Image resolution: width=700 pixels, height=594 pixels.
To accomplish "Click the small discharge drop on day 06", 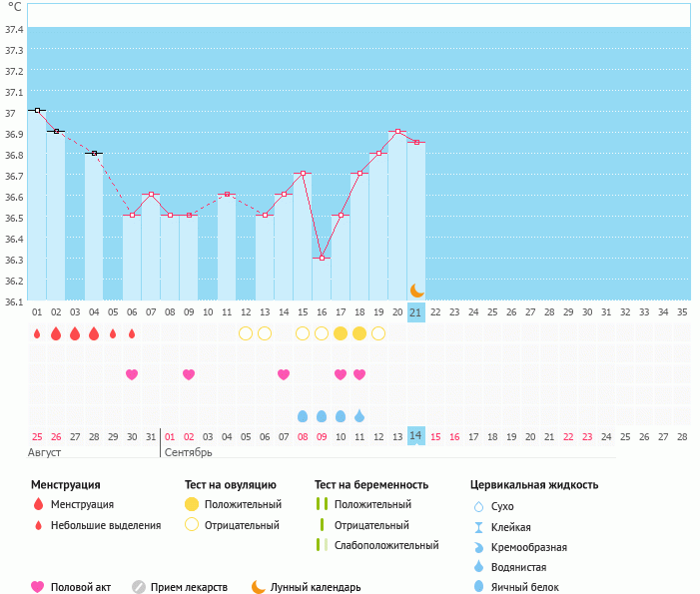I will pyautogui.click(x=132, y=333).
